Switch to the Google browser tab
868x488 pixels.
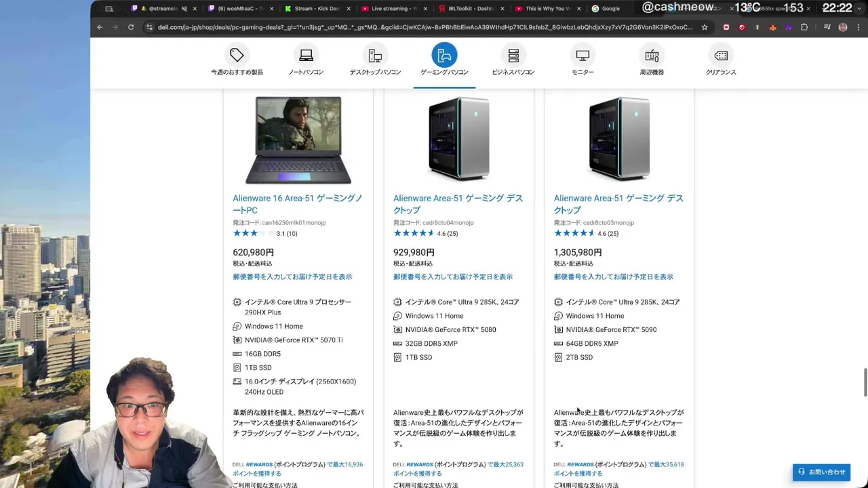pyautogui.click(x=610, y=9)
